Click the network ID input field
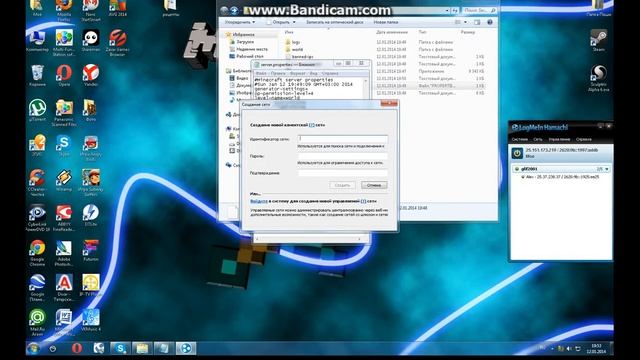This screenshot has height=360, width=640. point(342,139)
